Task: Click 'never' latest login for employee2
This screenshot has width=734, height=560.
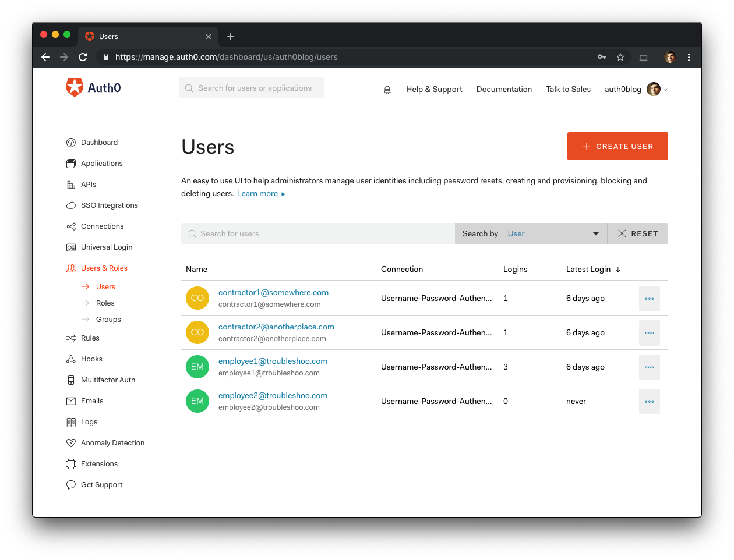Action: (576, 401)
